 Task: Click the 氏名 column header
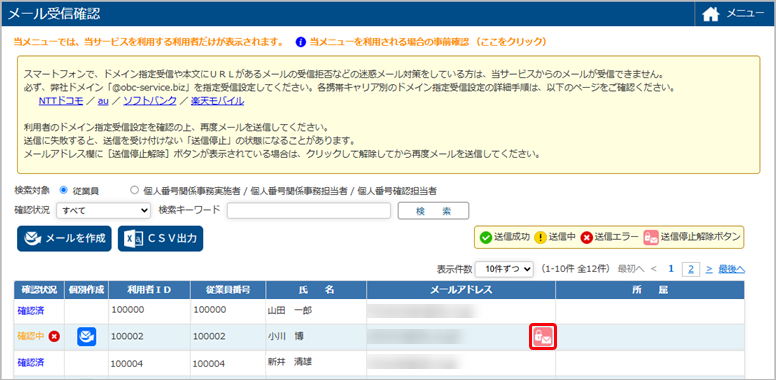(316, 290)
